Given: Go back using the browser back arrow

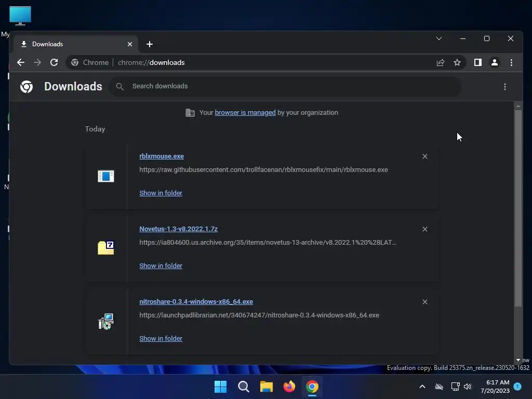Looking at the screenshot, I should (x=21, y=62).
